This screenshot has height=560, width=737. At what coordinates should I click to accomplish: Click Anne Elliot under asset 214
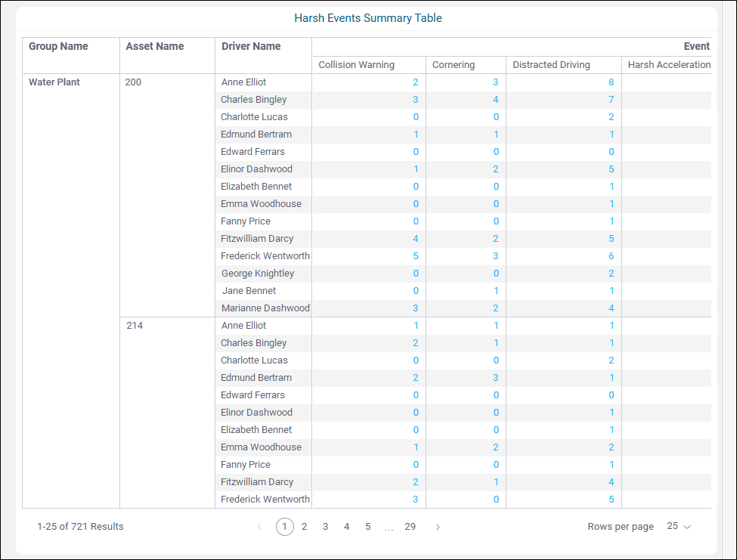[x=243, y=326]
